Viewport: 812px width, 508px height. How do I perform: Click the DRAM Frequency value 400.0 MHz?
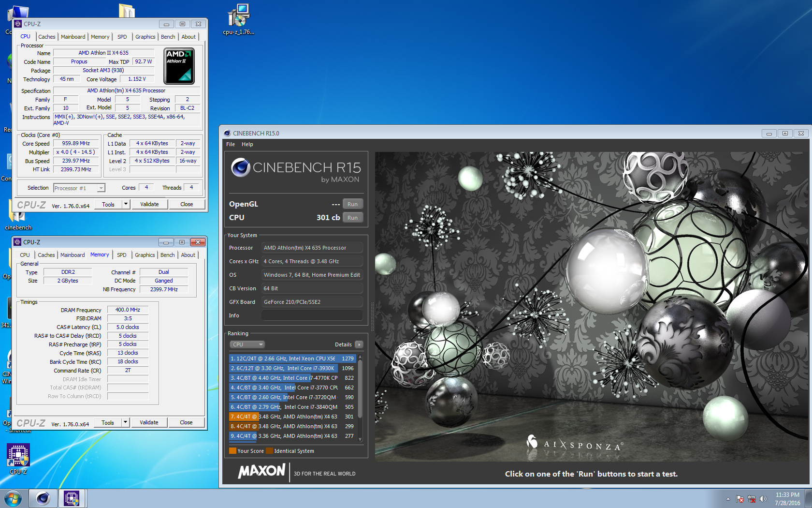[x=128, y=310]
